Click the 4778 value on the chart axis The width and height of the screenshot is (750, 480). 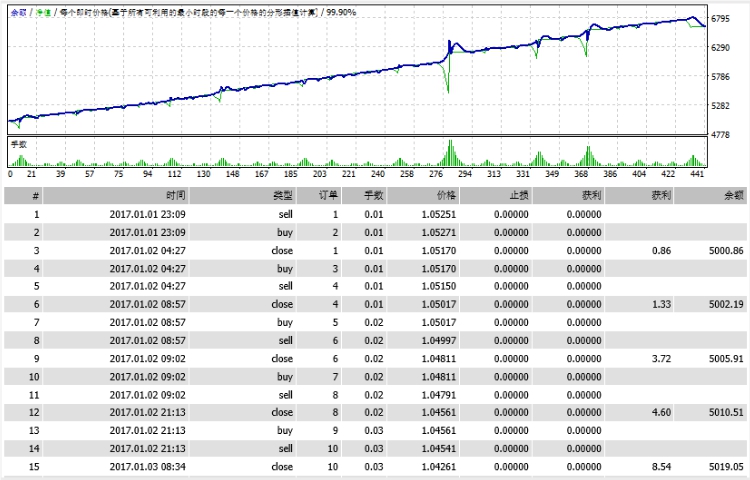coord(720,135)
